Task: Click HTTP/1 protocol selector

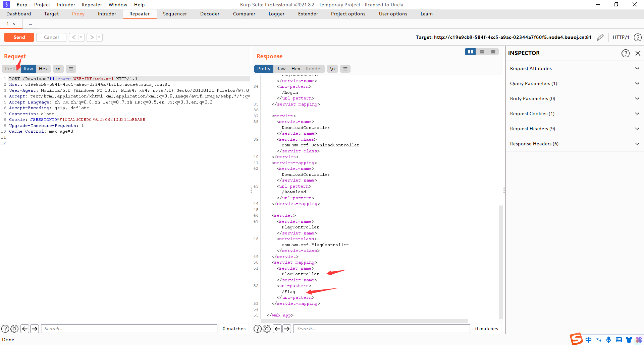Action: click(621, 37)
